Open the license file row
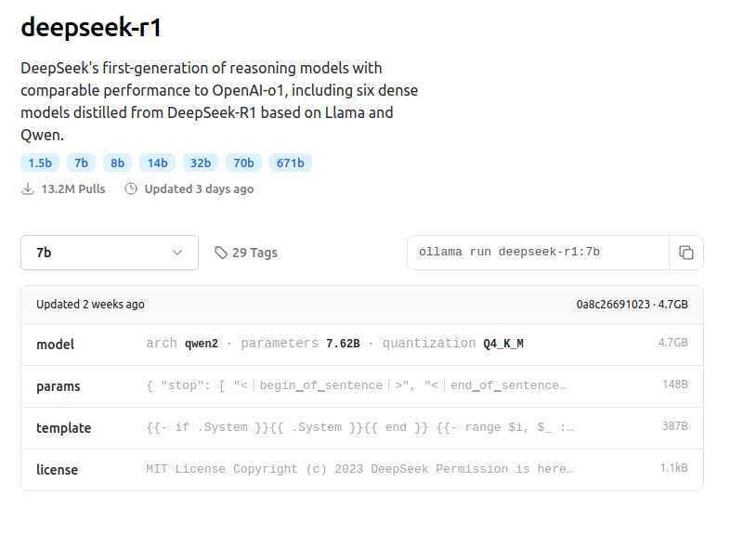This screenshot has height=547, width=756. tap(361, 469)
